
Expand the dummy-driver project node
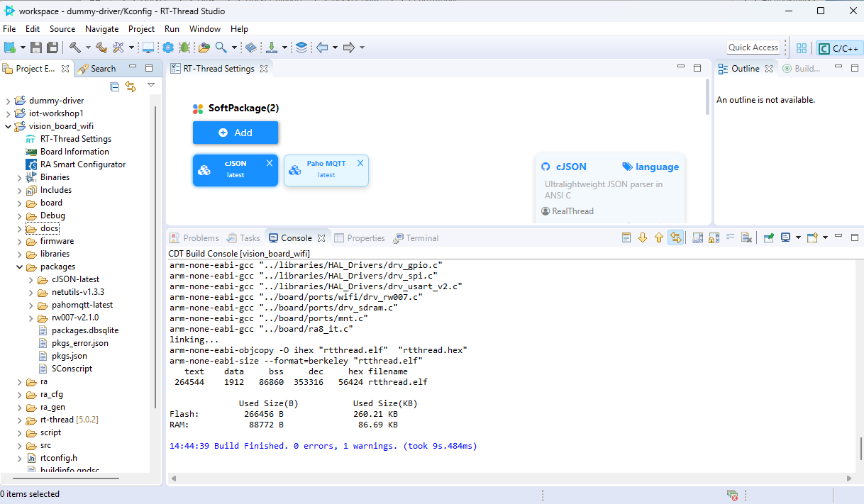pyautogui.click(x=8, y=101)
